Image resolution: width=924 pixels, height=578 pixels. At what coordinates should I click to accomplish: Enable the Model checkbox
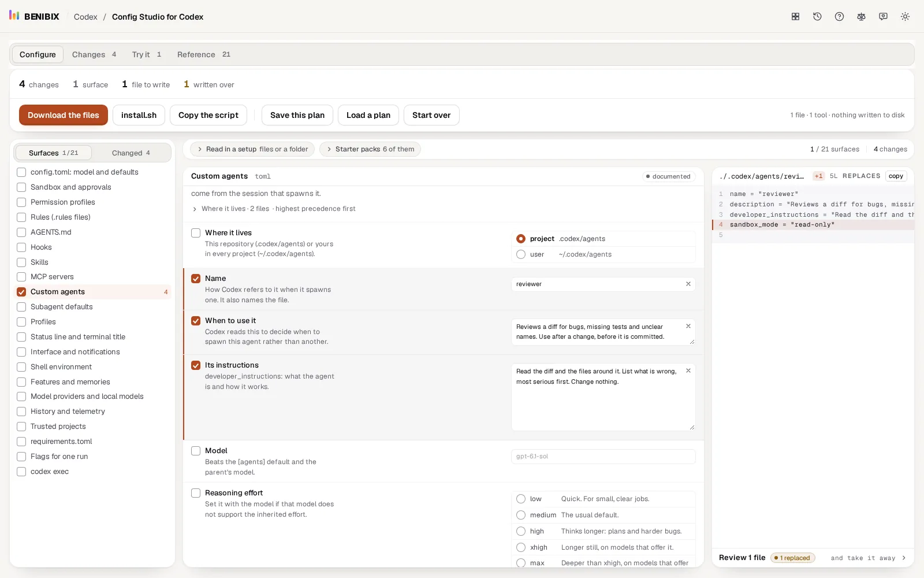point(196,451)
